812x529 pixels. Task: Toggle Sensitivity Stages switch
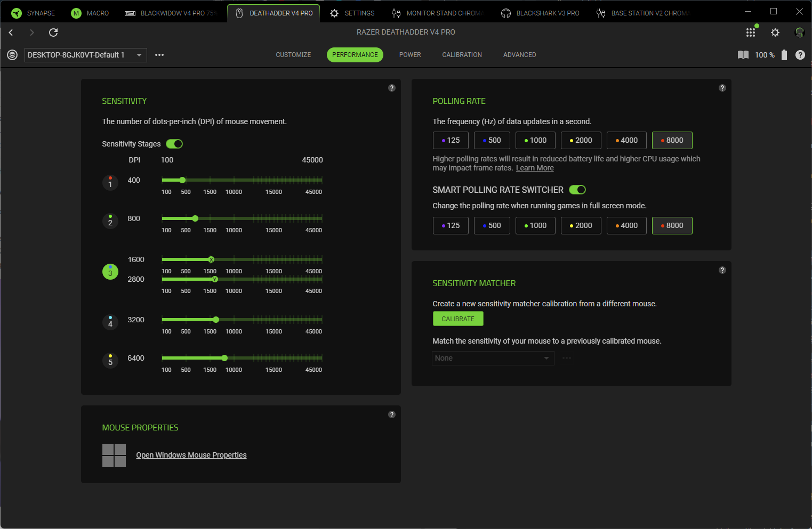pos(174,144)
